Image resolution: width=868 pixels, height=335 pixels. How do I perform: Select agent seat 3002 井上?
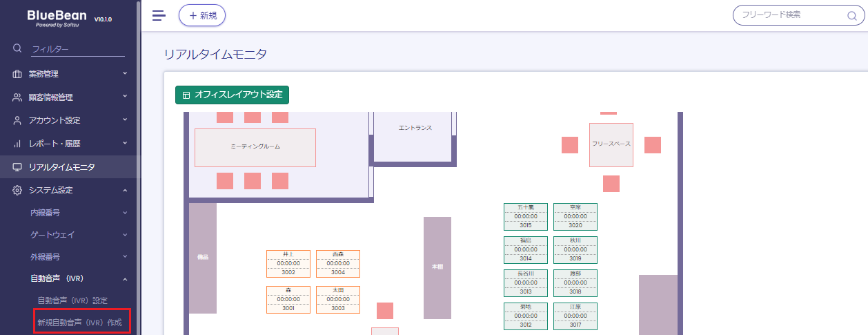(288, 264)
